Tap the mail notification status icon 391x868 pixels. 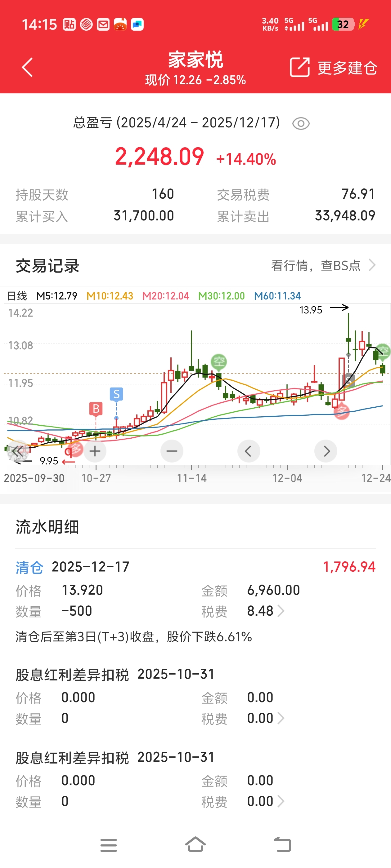(103, 24)
